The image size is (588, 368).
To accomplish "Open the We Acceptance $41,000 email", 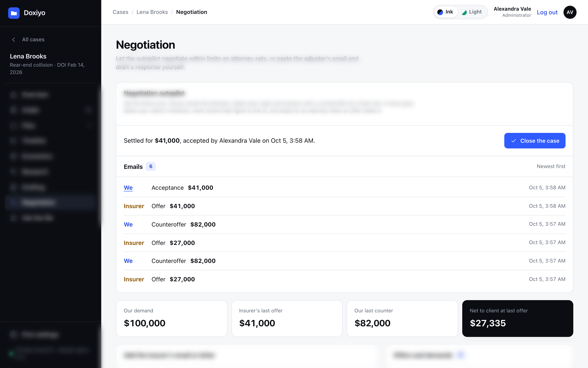I will pyautogui.click(x=345, y=188).
